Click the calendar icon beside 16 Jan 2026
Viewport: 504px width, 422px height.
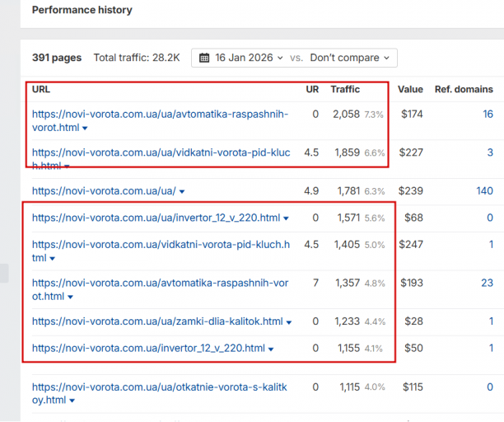tap(204, 58)
